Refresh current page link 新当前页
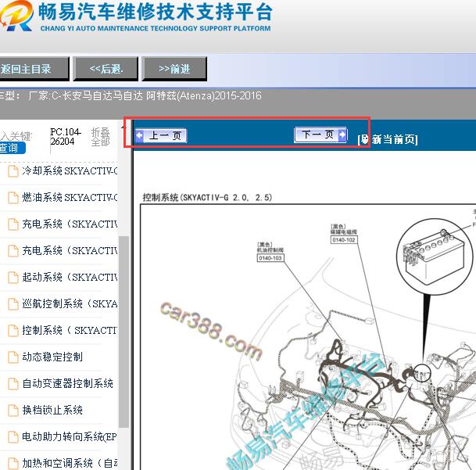Screen dimensions: 476x470 (x=388, y=139)
